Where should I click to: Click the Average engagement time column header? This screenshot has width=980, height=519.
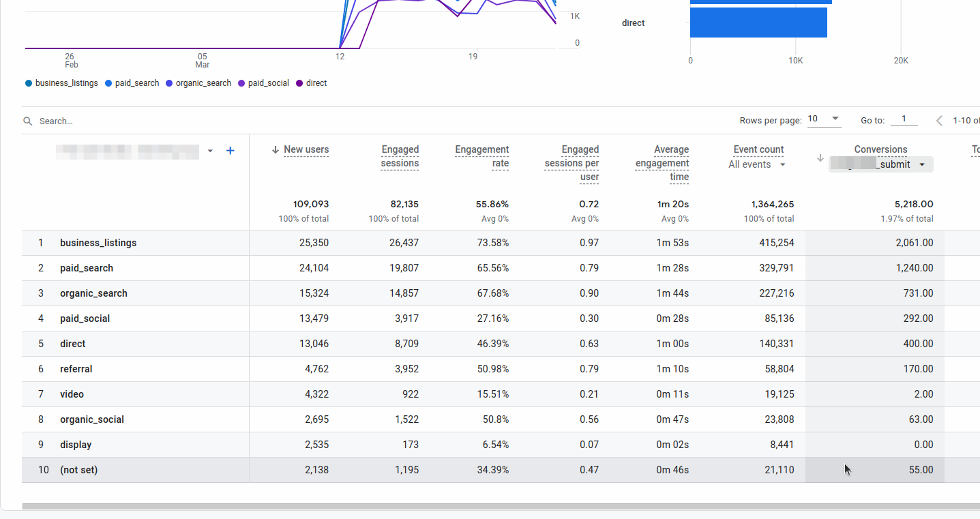662,163
